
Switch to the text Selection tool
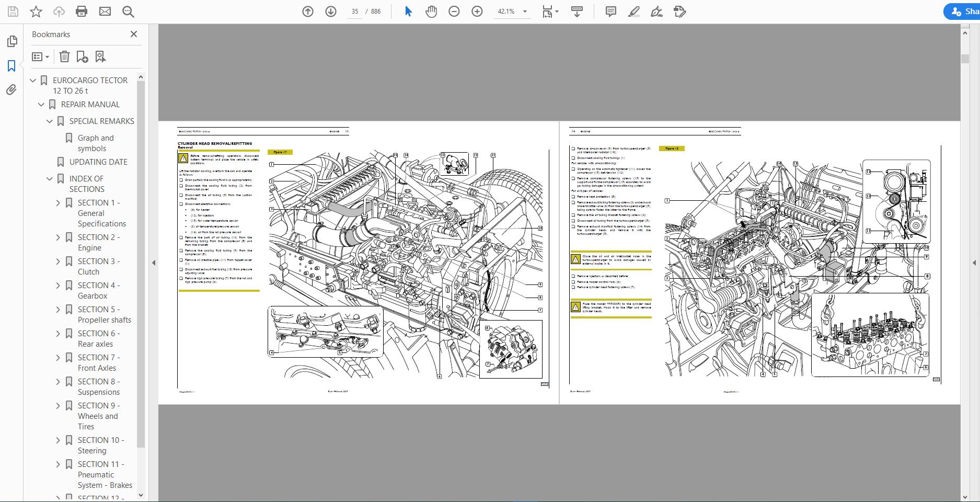pos(408,11)
